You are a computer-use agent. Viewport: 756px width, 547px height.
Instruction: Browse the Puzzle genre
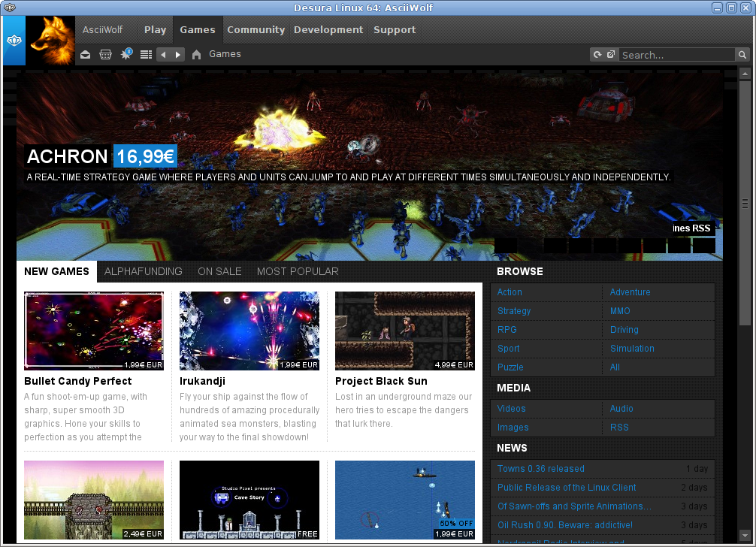(x=510, y=367)
